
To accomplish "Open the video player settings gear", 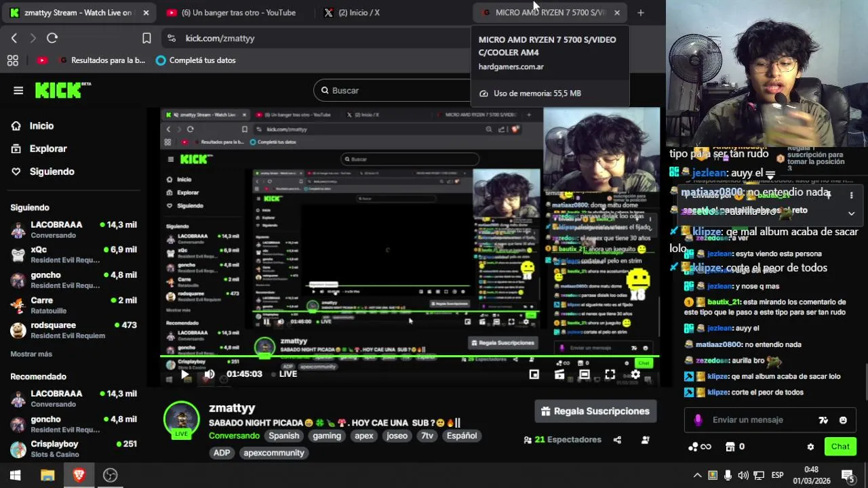I will (x=635, y=374).
